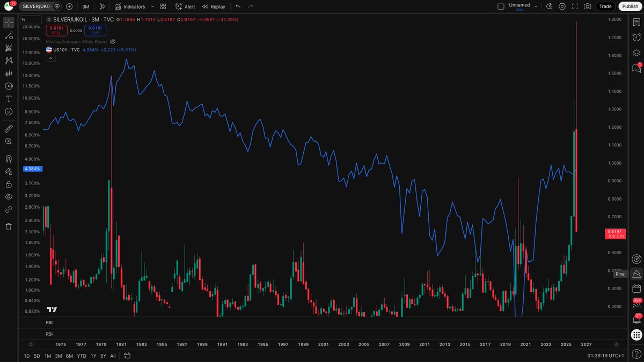Image resolution: width=644 pixels, height=362 pixels.
Task: Expand the favorite indicators dropdown arrow
Action: [x=152, y=6]
